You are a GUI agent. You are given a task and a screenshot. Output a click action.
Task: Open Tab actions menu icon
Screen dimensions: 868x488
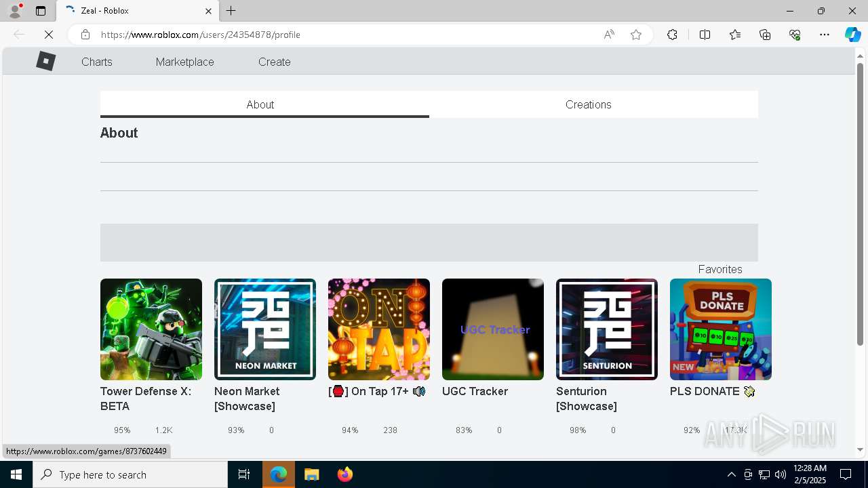click(41, 11)
